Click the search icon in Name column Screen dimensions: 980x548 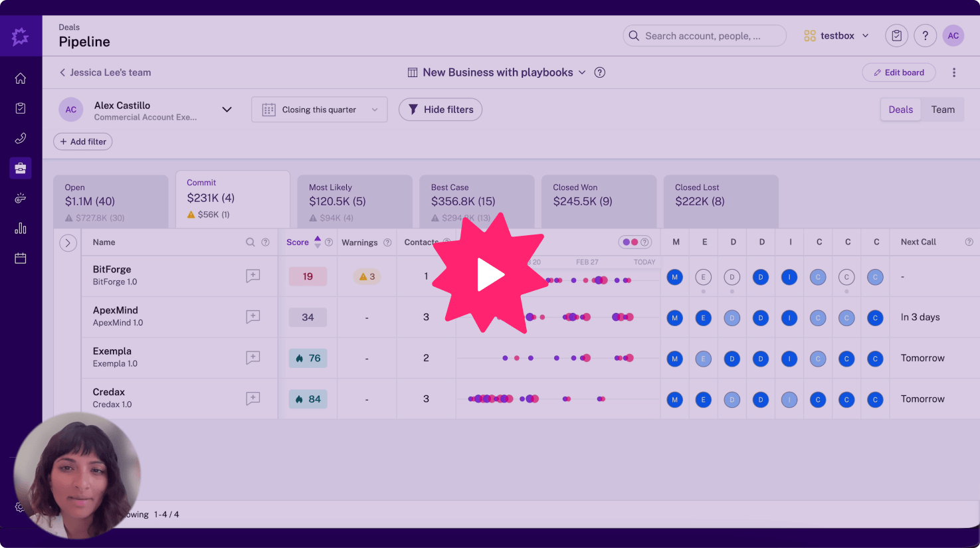(x=250, y=242)
